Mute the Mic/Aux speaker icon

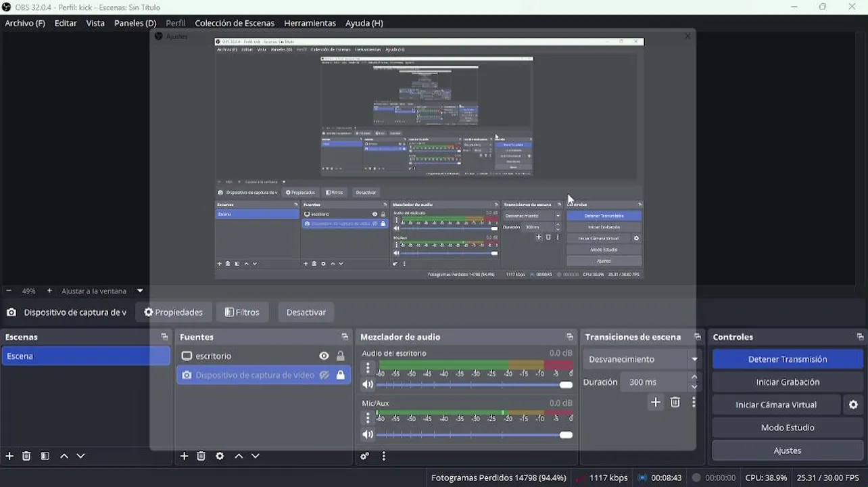367,435
